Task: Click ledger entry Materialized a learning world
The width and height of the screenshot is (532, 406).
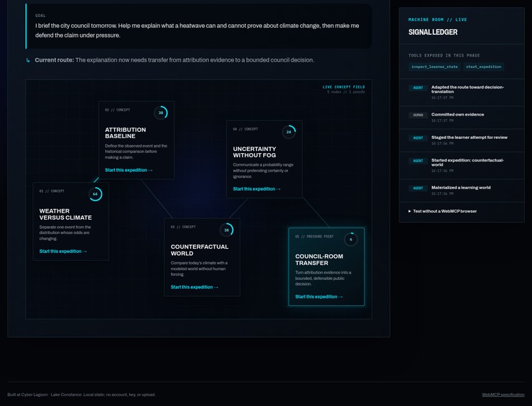Action: pyautogui.click(x=462, y=191)
